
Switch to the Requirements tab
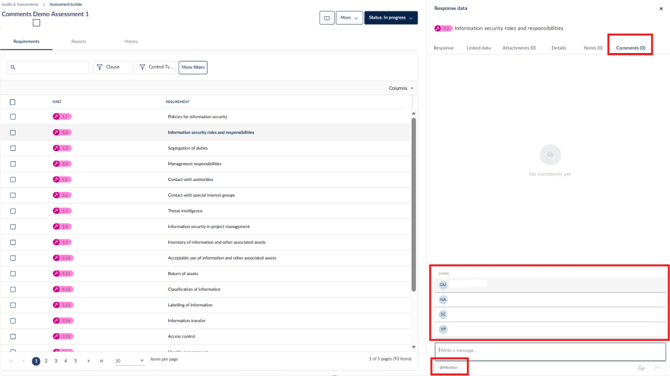pos(26,41)
